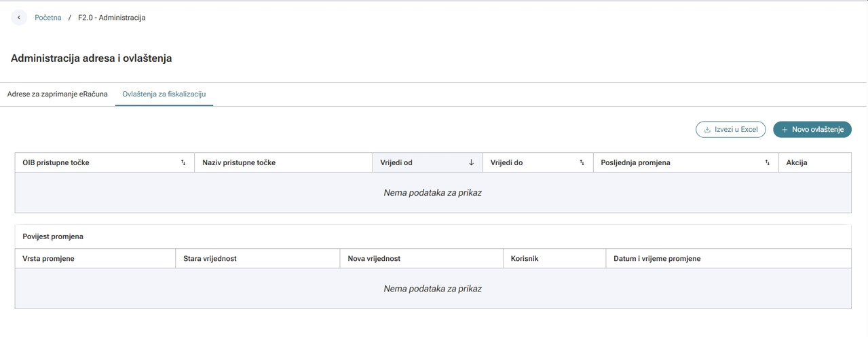The height and width of the screenshot is (337, 868).
Task: Click the OIB pristupne točke header text
Action: click(x=56, y=163)
